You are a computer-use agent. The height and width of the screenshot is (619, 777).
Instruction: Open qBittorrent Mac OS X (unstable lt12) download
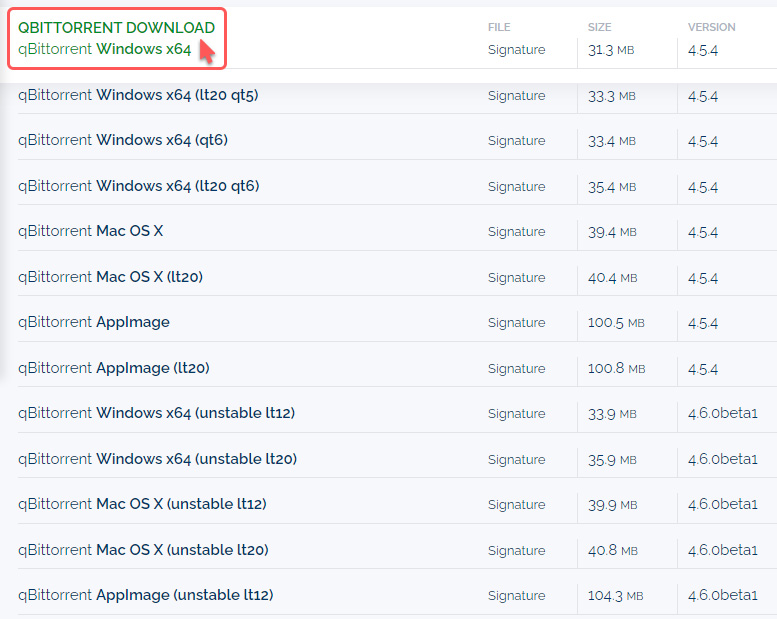(x=142, y=505)
